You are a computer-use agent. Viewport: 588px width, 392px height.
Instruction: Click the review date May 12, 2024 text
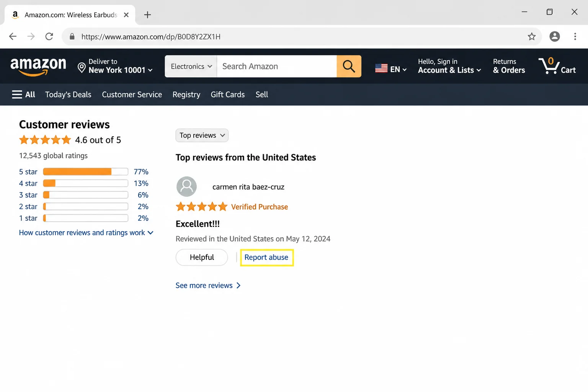(308, 239)
